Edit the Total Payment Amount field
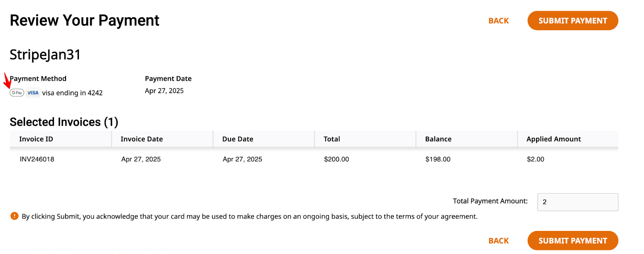Screen dimensions: 644x254 coord(578,202)
